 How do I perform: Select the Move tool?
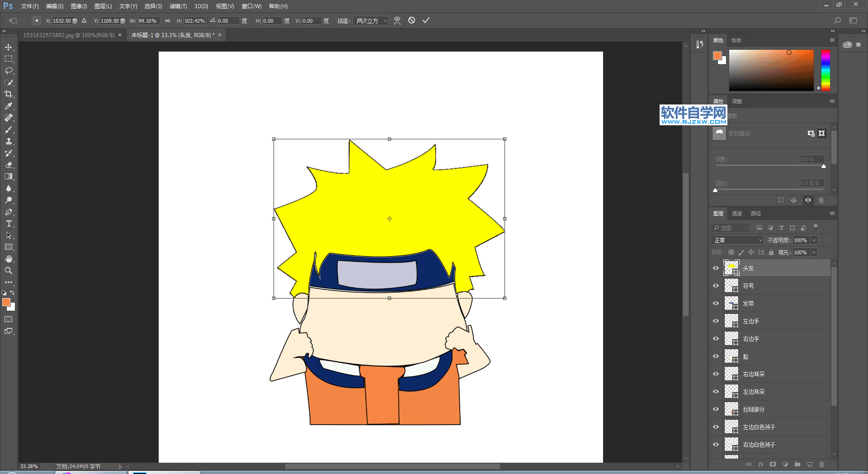[x=9, y=47]
